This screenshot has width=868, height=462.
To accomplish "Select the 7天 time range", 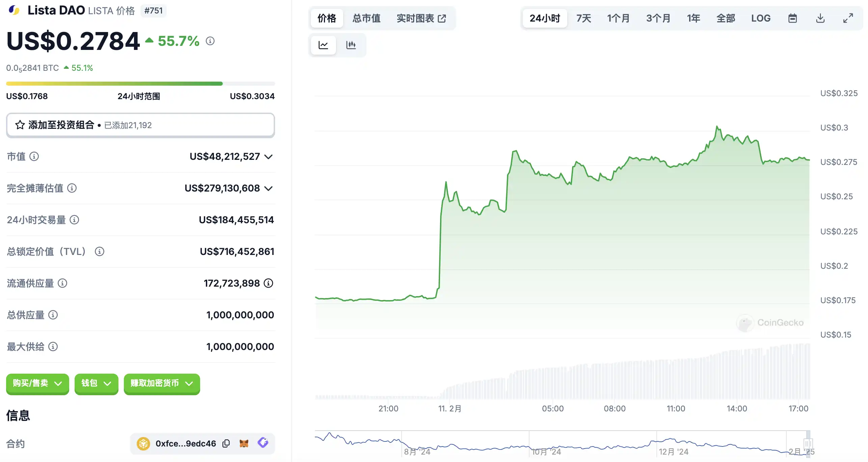I will click(x=584, y=18).
